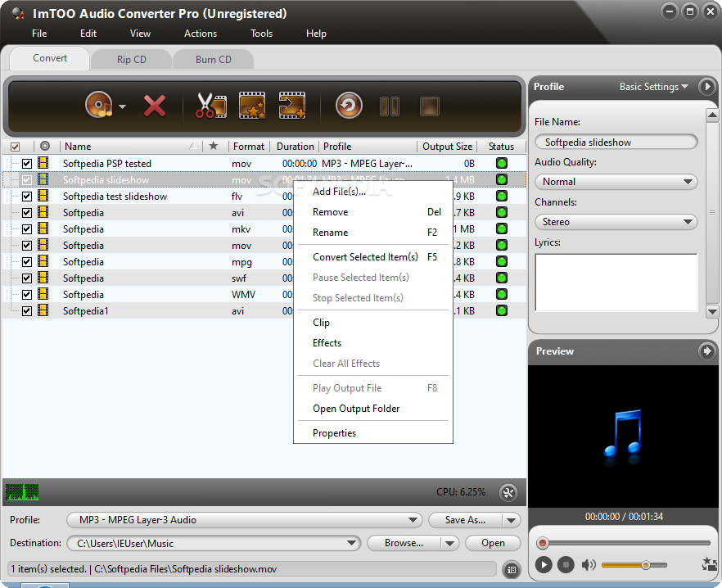
Task: Uncheck the Softpedia WMV row checkbox
Action: pyautogui.click(x=27, y=295)
